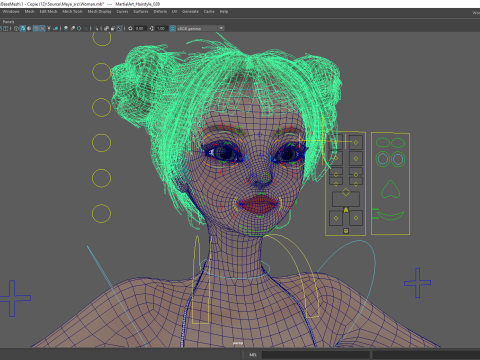Click the sRGB gamma dropdown arrow
The width and height of the screenshot is (480, 360).
[221, 28]
